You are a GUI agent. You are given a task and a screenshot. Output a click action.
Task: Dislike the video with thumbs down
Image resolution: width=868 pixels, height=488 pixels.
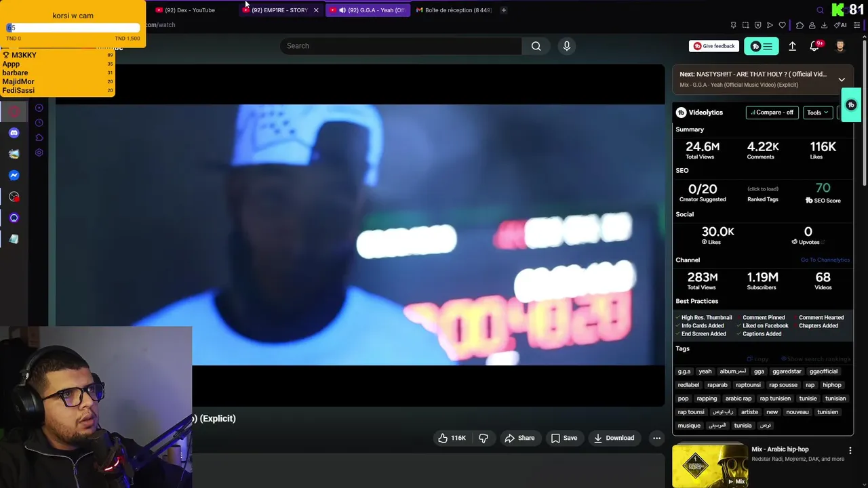click(x=484, y=438)
